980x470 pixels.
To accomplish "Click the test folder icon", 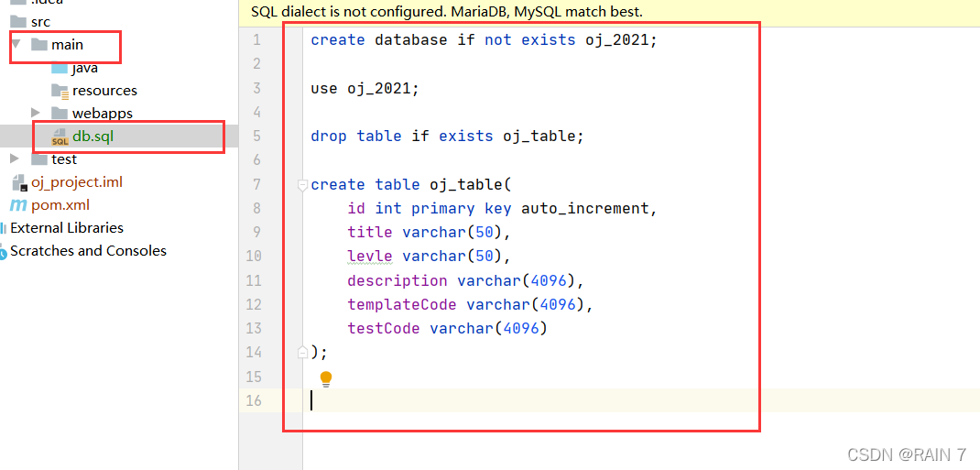I will tap(38, 158).
